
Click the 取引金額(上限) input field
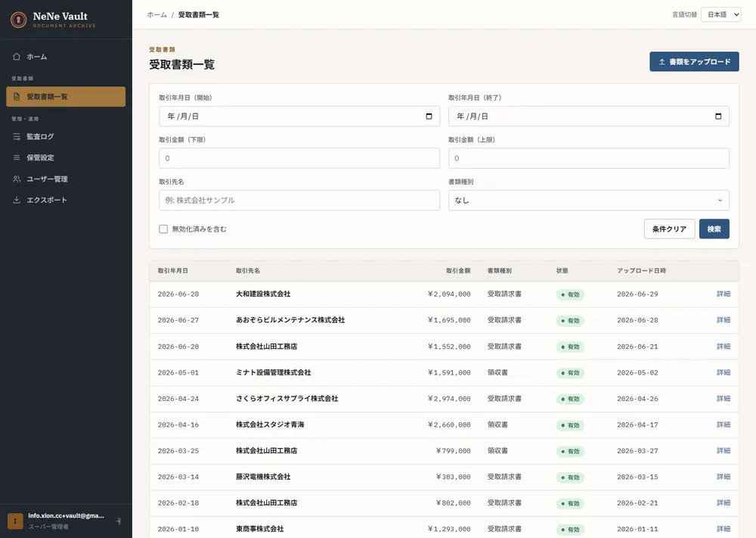point(589,158)
